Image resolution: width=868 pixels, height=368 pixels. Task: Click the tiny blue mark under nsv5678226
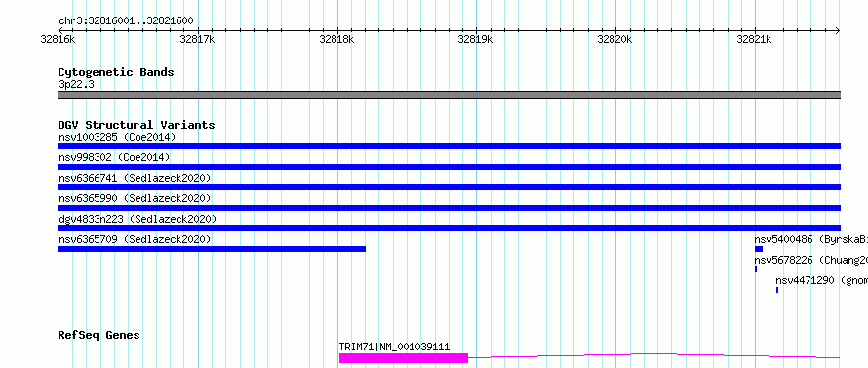click(x=756, y=269)
